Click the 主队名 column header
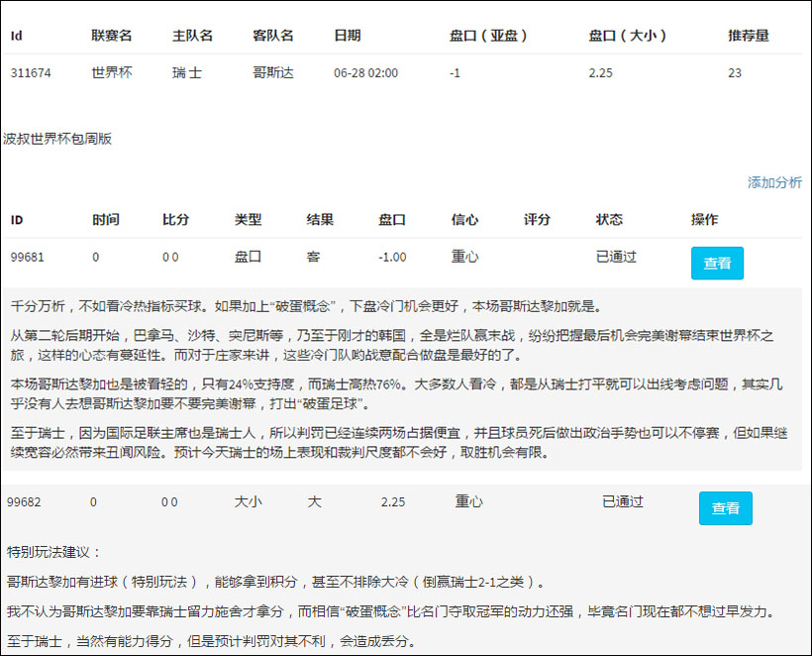The image size is (812, 656). click(x=193, y=36)
